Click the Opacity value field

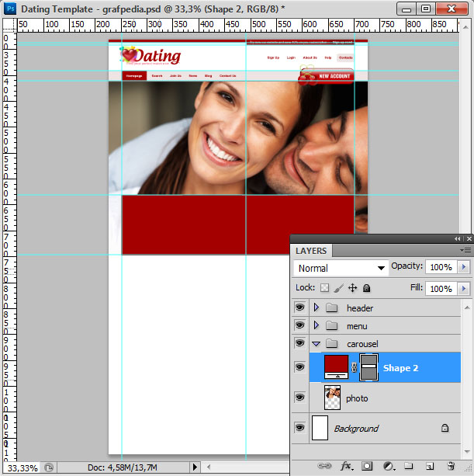(x=441, y=267)
